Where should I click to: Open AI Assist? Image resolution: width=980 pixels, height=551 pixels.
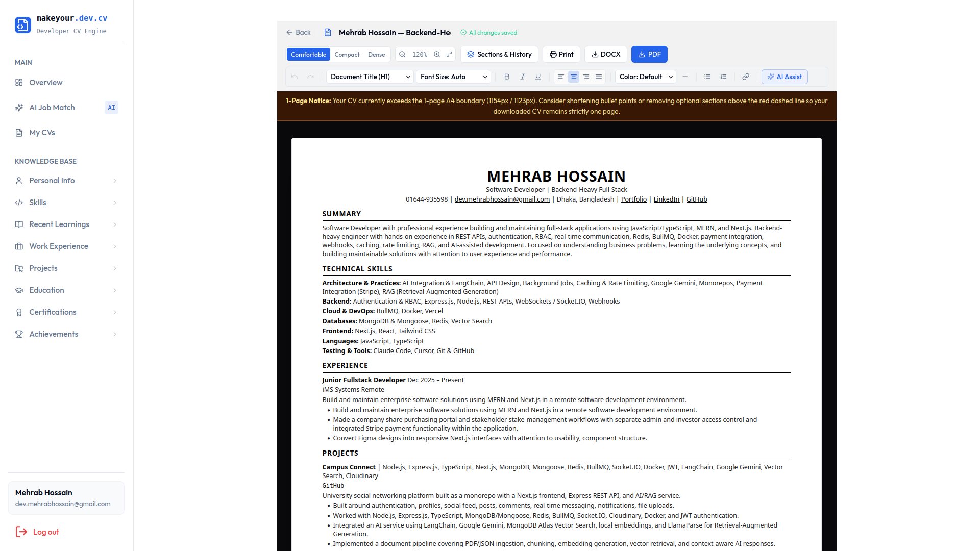785,77
